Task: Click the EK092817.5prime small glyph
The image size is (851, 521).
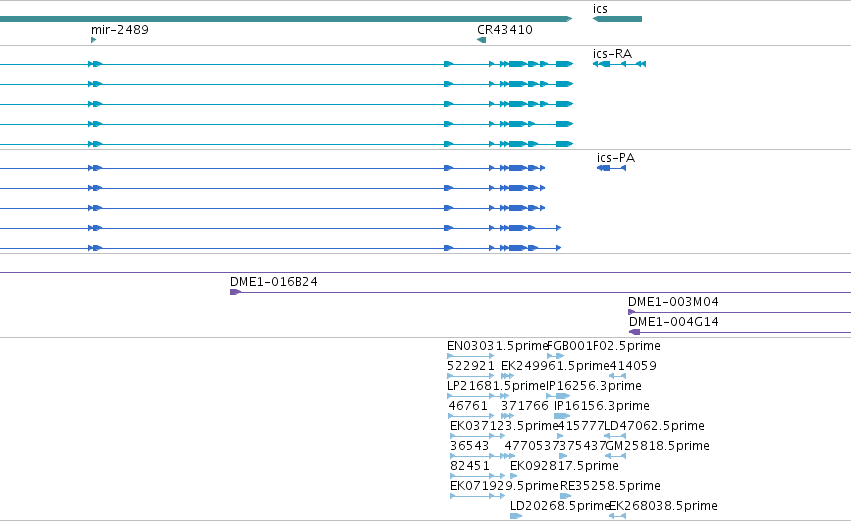Action: pyautogui.click(x=513, y=476)
